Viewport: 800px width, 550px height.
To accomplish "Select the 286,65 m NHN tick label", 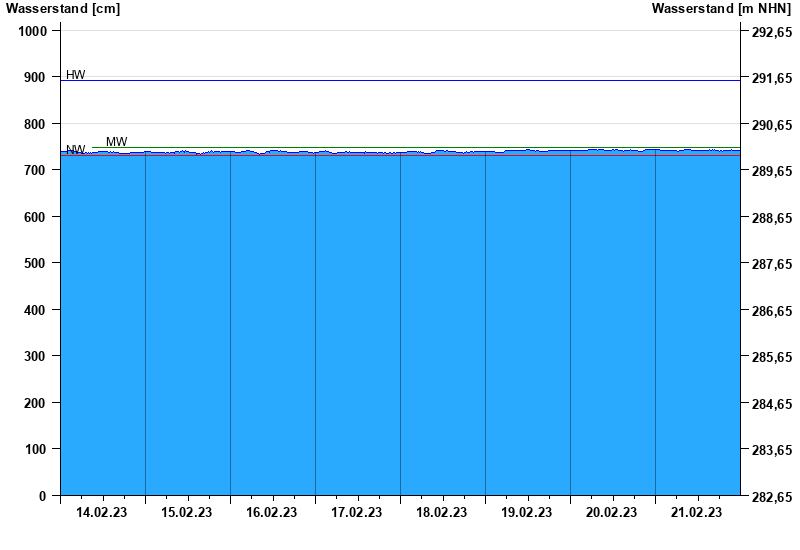I will [x=771, y=311].
